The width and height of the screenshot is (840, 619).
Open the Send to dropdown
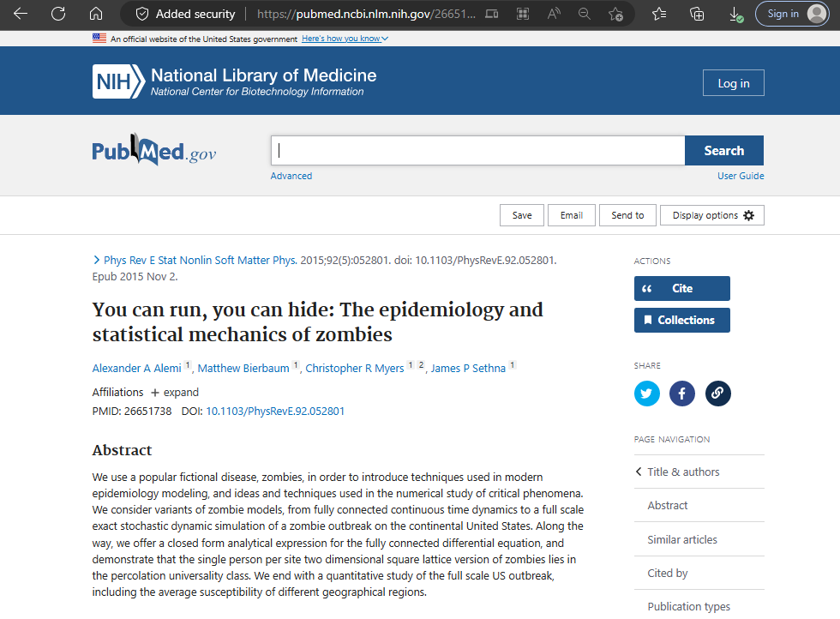627,215
